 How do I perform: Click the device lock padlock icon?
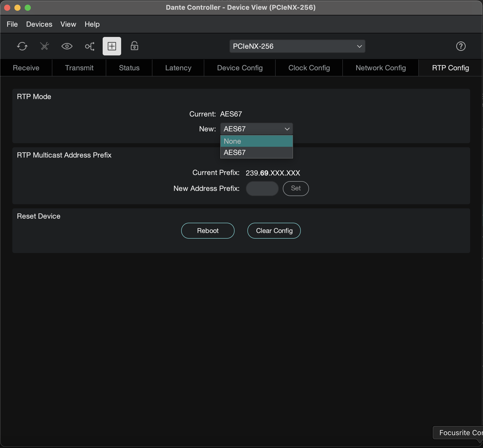click(x=134, y=46)
